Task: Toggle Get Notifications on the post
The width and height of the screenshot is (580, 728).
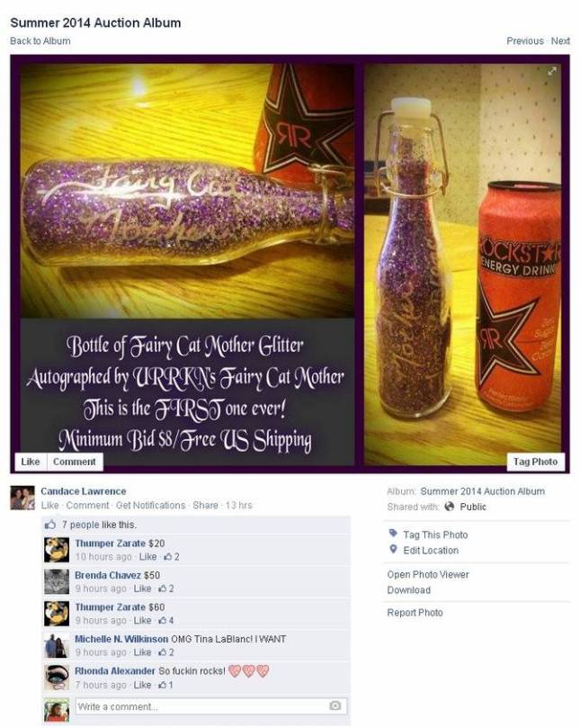Action: pos(150,505)
